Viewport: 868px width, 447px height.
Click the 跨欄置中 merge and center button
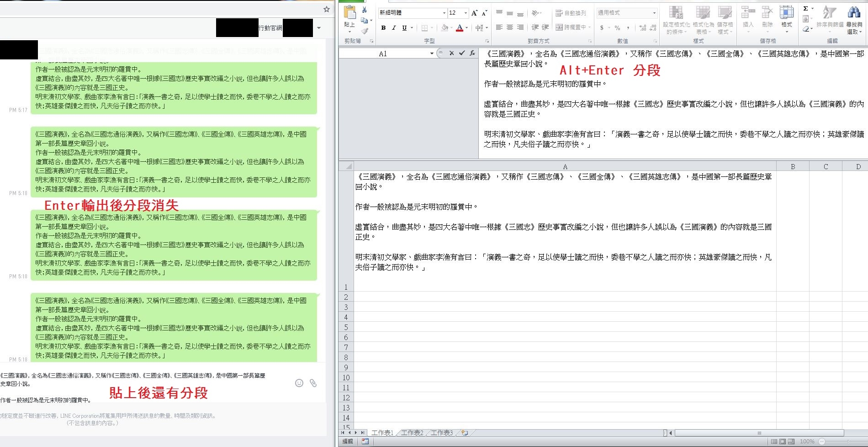pyautogui.click(x=573, y=28)
